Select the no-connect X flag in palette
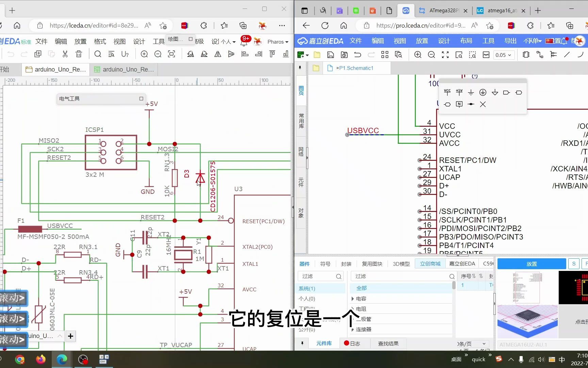Screen dimensions: 588x368 tap(483, 104)
